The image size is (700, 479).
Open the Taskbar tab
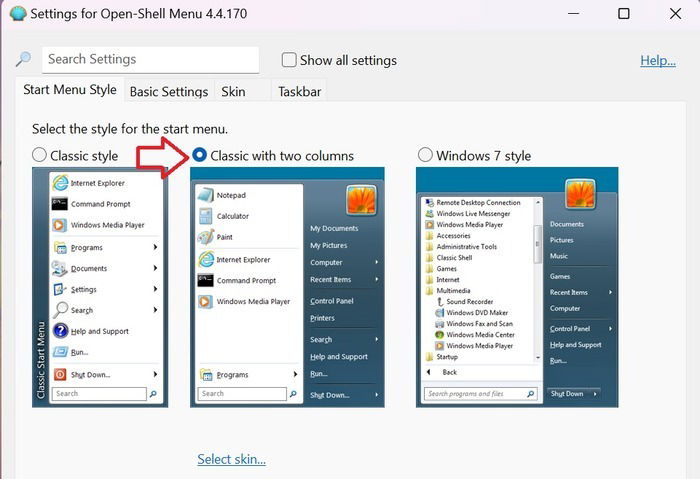click(300, 92)
